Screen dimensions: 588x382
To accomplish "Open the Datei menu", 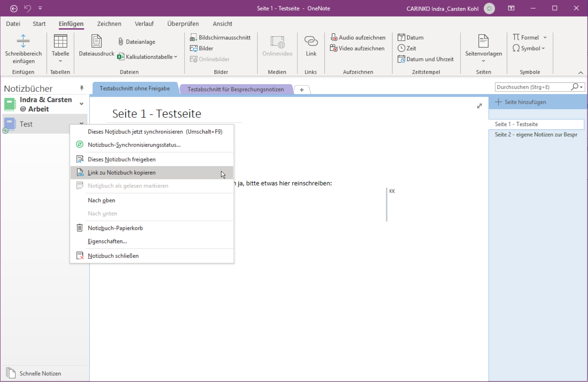I will coord(13,24).
